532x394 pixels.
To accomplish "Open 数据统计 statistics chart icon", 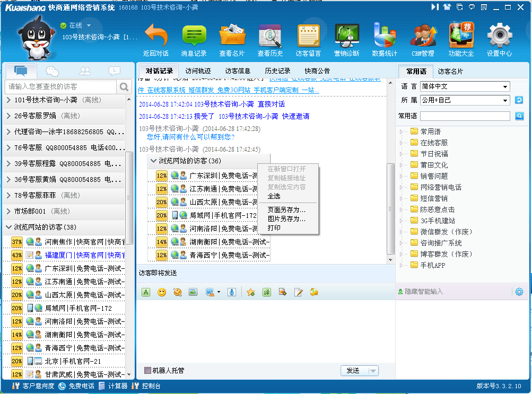I will tap(385, 40).
